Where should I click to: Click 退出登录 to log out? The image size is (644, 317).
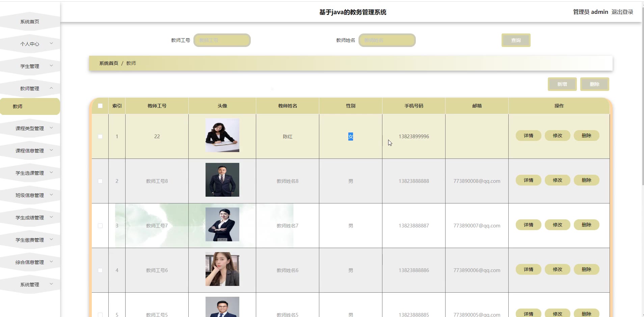click(622, 12)
